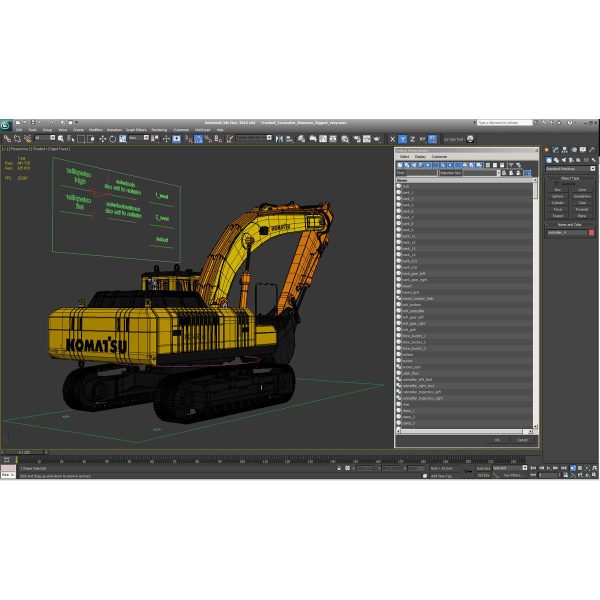
Task: Click the Pyramid primitive button
Action: click(x=582, y=210)
